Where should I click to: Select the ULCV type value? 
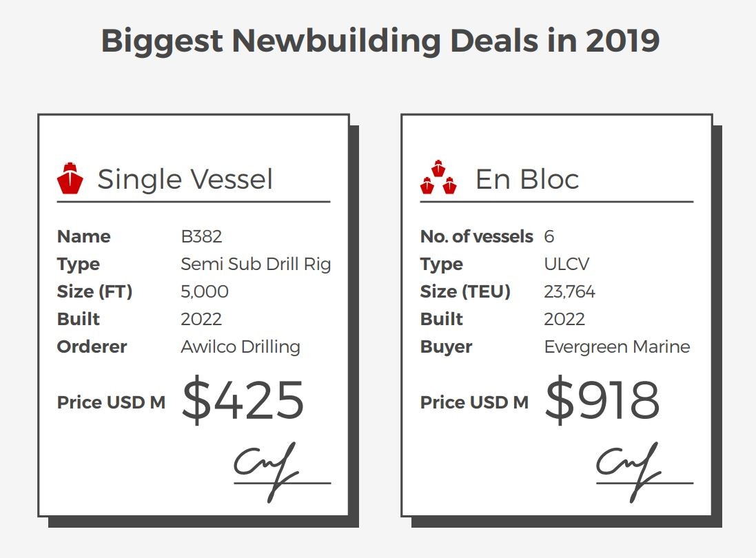coord(566,264)
